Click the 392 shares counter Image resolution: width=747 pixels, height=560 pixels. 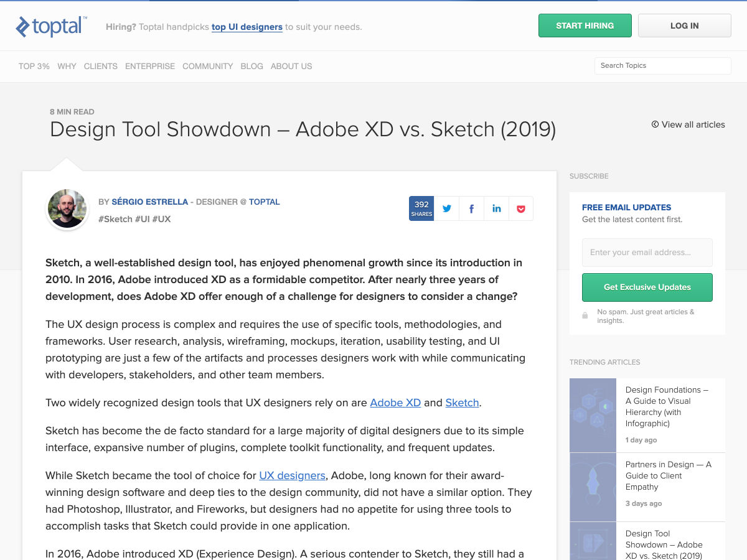(421, 208)
